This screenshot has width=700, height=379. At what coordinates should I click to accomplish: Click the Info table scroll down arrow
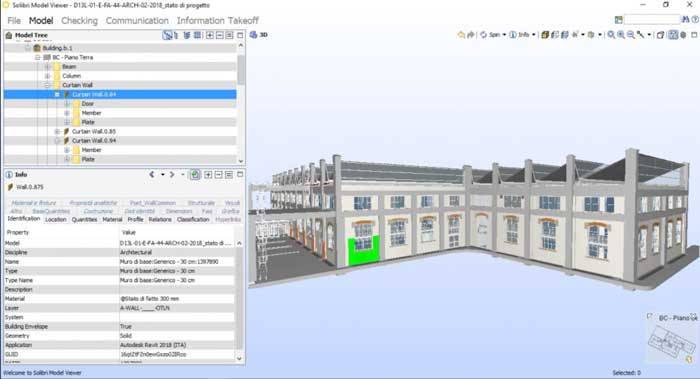pos(239,358)
